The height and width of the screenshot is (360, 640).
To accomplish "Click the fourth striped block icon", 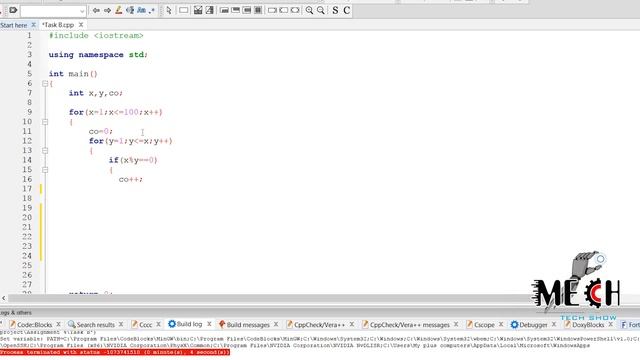I will [x=258, y=10].
